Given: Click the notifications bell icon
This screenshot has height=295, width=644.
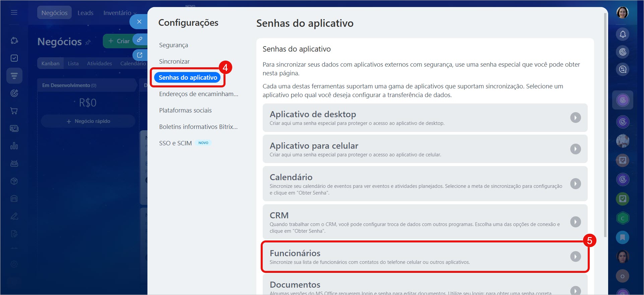Looking at the screenshot, I should (x=623, y=34).
